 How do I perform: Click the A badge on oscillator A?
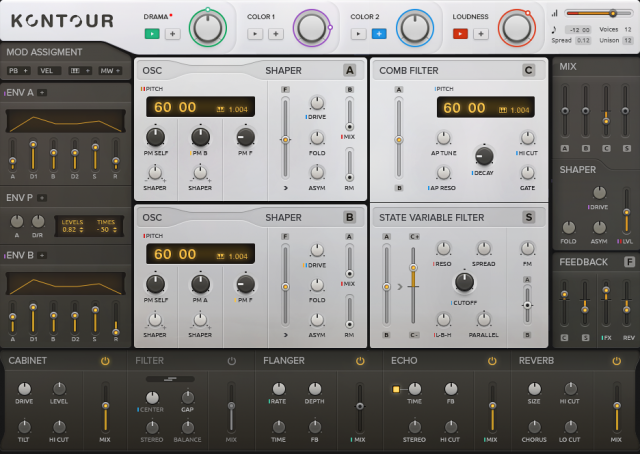349,70
